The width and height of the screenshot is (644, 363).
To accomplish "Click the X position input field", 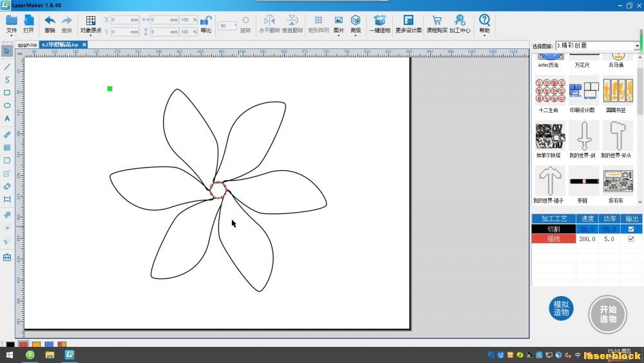I will [125, 19].
